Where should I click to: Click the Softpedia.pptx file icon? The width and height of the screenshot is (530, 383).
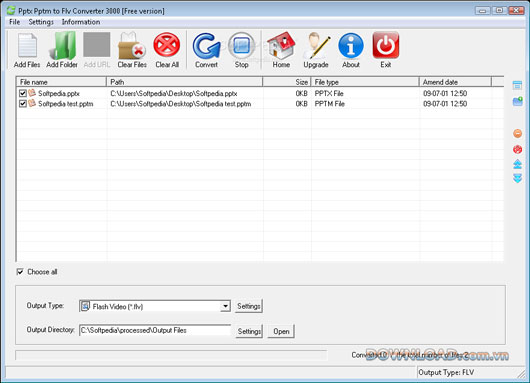(x=32, y=93)
